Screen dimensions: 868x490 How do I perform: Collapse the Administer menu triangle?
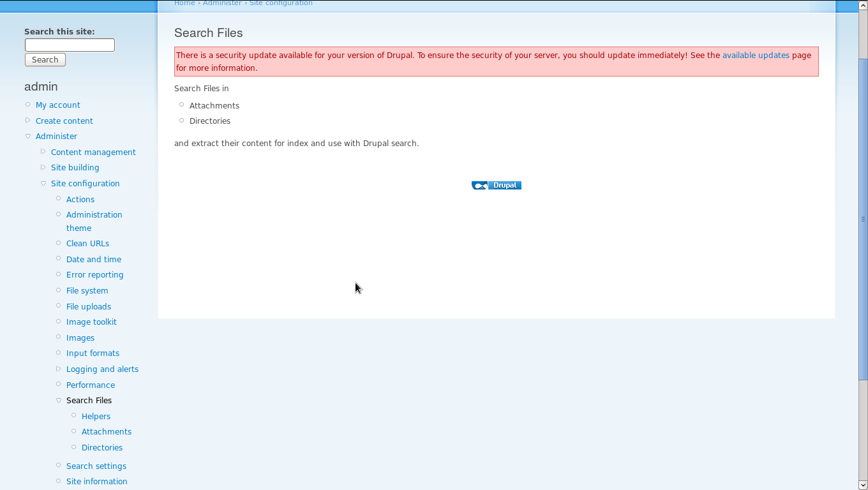(x=28, y=137)
